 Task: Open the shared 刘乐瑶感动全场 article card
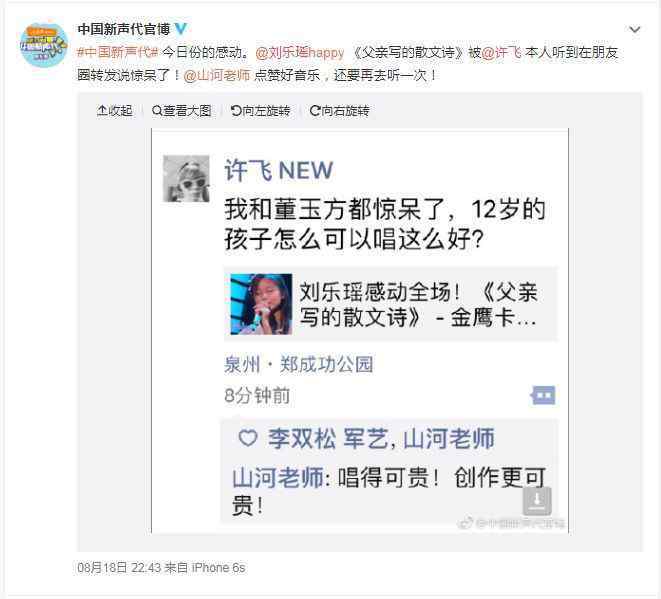click(390, 304)
